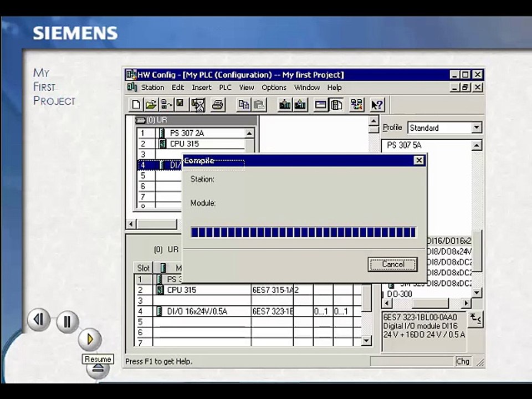Click the Paste toolbar icon
Screen dimensions: 532x399
(259, 105)
